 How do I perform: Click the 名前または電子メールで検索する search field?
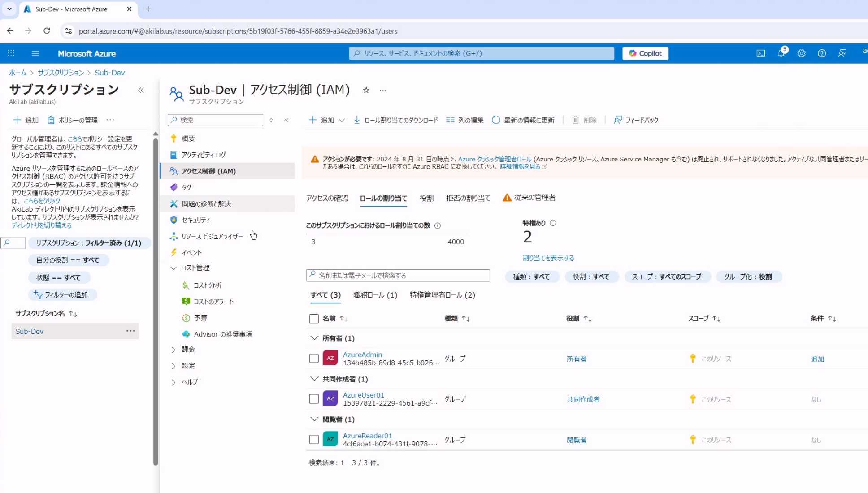[398, 276]
